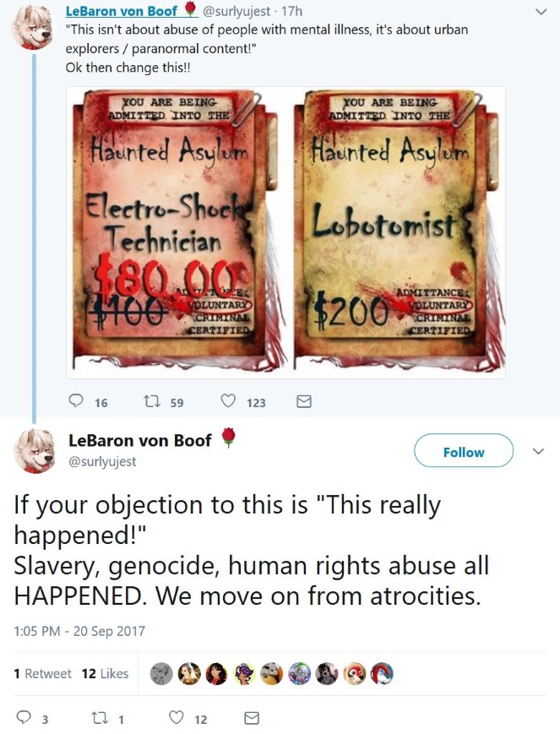560x734 pixels.
Task: Click the top tweet's dog avatar
Action: 32,27
